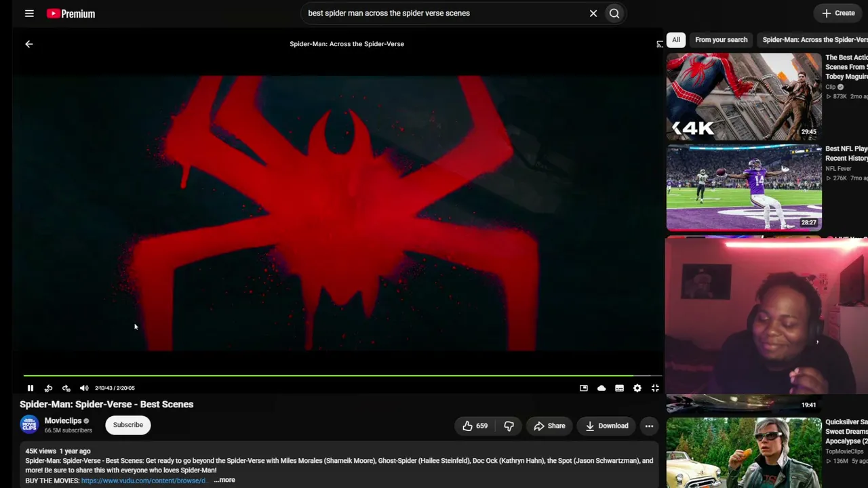Screen dimensions: 868x488
Task: Exit fullscreen mode
Action: point(655,388)
